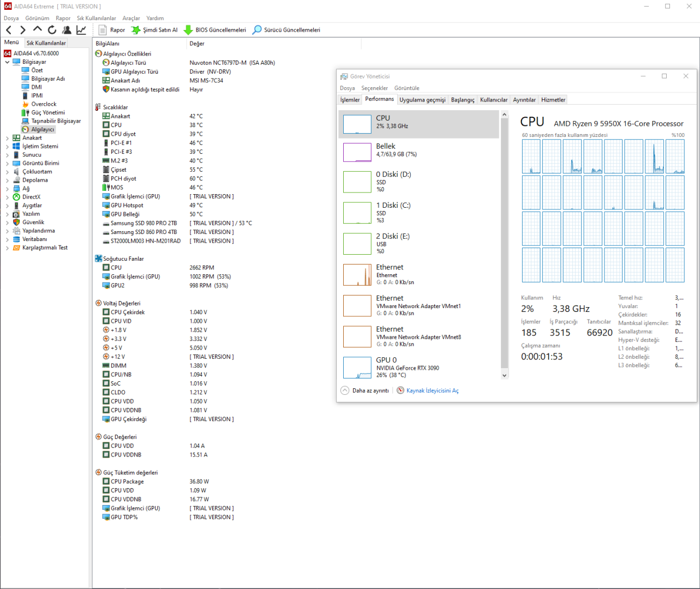
Task: Click the Güvenlik shield icon in tree
Action: [x=16, y=223]
